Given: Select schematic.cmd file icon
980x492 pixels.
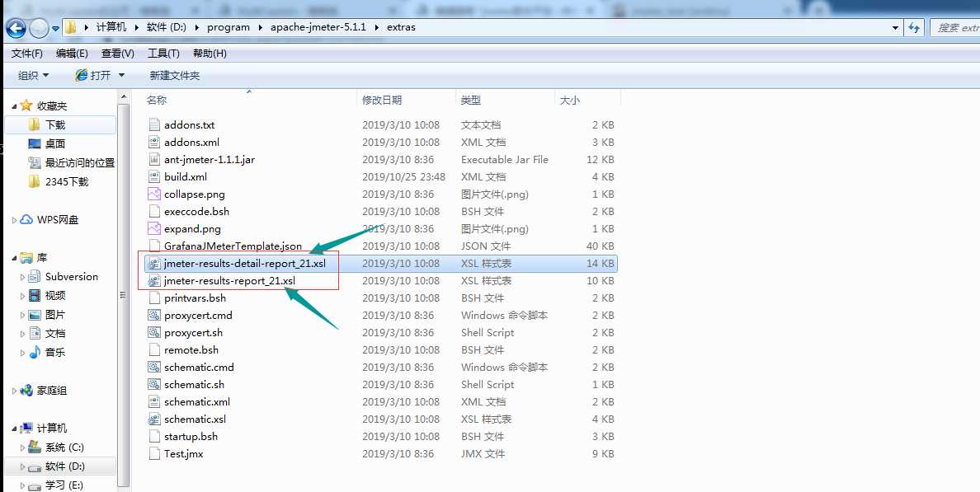Looking at the screenshot, I should 154,367.
